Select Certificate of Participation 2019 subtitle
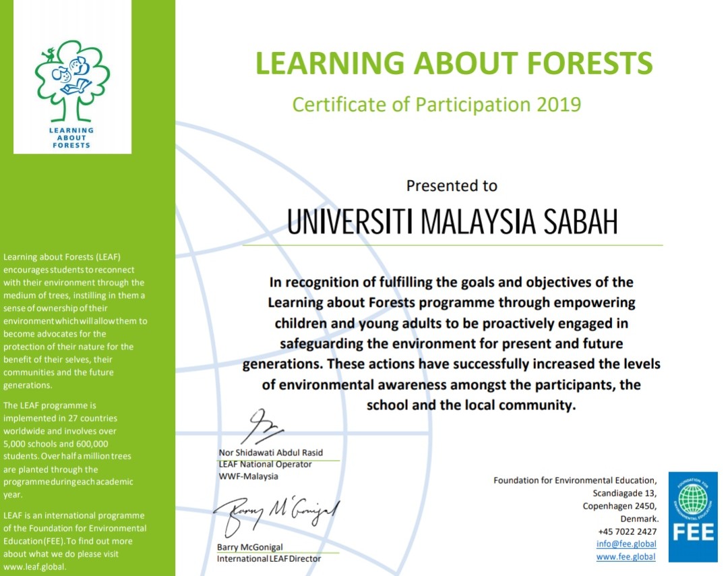Image resolution: width=728 pixels, height=576 pixels. [436, 105]
